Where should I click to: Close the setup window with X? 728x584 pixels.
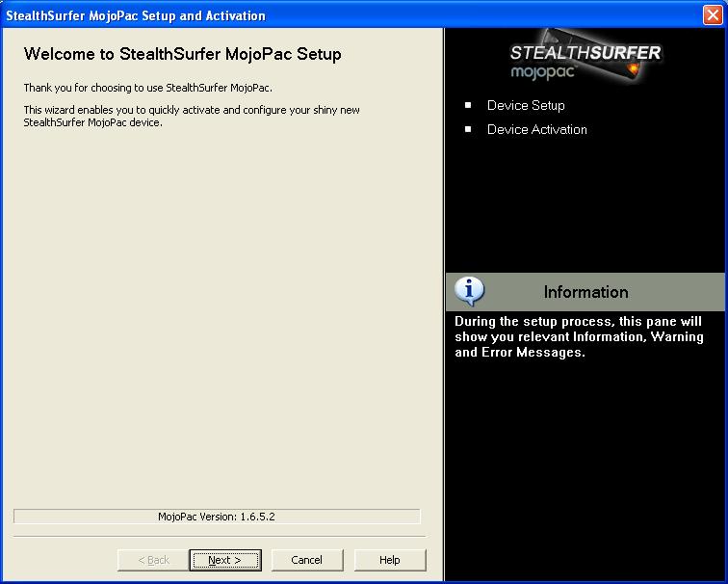coord(713,14)
